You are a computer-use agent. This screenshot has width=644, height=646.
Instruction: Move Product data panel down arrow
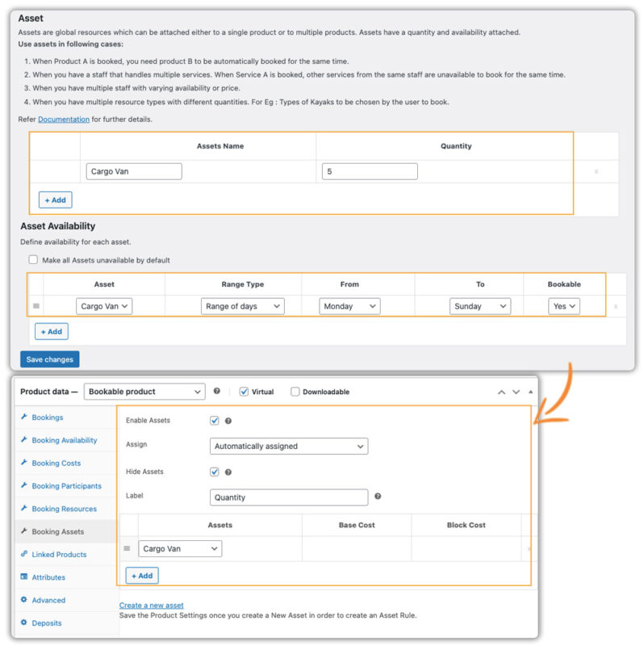pyautogui.click(x=516, y=392)
